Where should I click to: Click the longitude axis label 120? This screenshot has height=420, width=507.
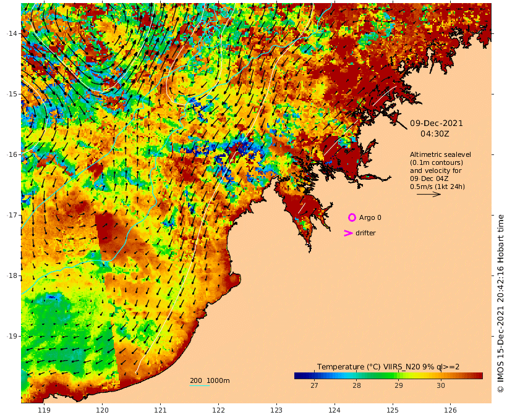[x=102, y=410]
